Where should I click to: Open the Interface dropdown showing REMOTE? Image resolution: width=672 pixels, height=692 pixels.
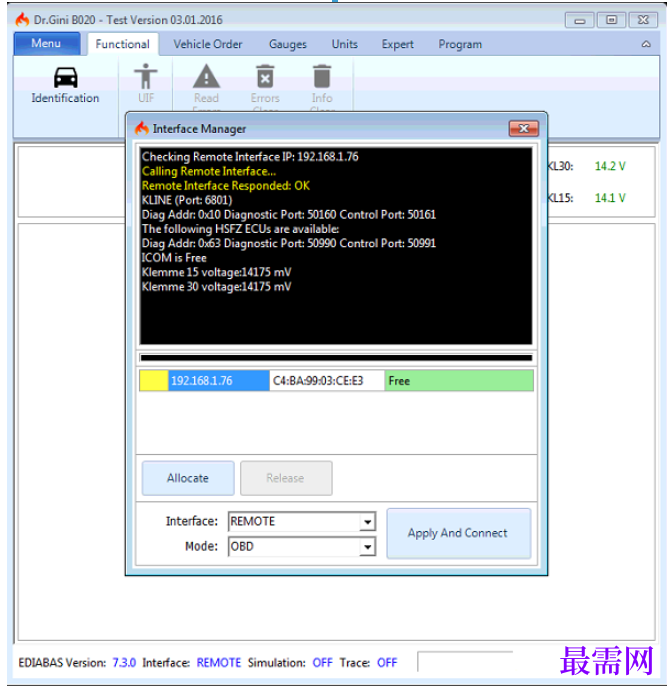coord(302,522)
